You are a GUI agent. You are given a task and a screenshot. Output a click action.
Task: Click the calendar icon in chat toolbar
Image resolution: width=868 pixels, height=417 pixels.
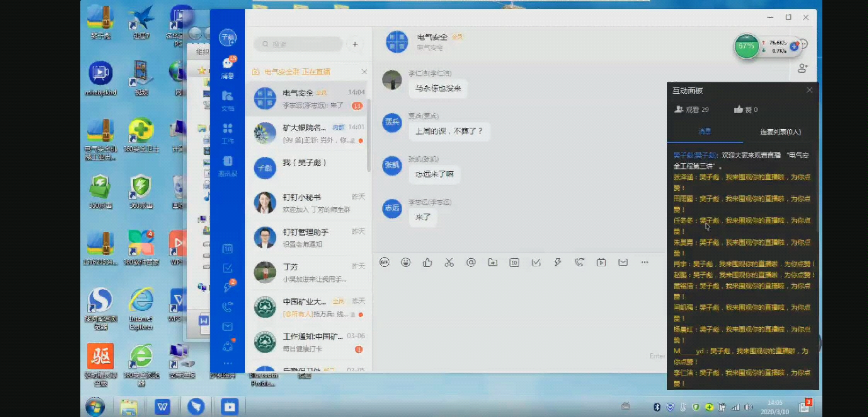click(514, 262)
